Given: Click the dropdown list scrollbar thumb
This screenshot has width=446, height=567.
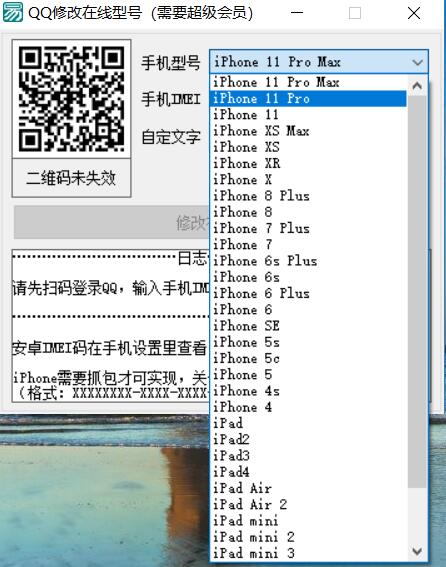Looking at the screenshot, I should tap(417, 291).
